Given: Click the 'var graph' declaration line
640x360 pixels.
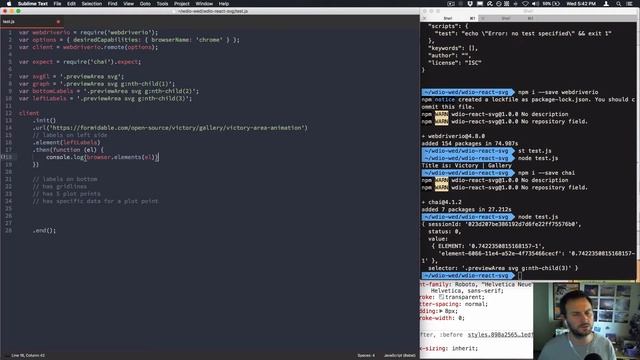Looking at the screenshot, I should coord(97,84).
